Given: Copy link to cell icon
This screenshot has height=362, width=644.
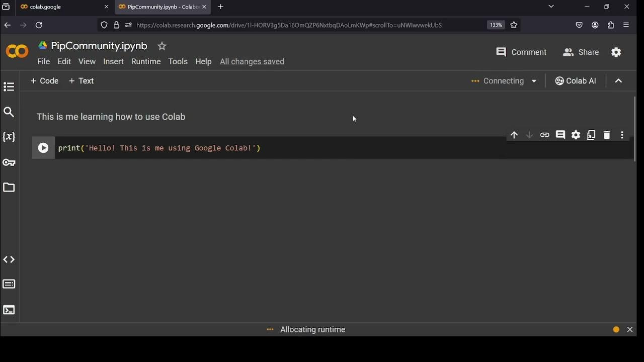Looking at the screenshot, I should [545, 135].
